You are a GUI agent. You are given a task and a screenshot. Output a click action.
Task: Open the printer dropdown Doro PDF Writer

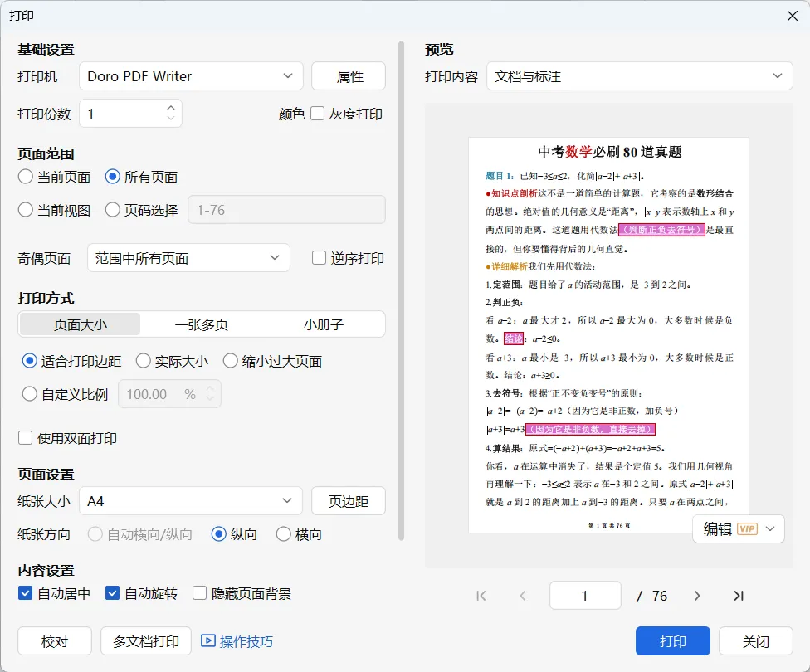point(191,76)
